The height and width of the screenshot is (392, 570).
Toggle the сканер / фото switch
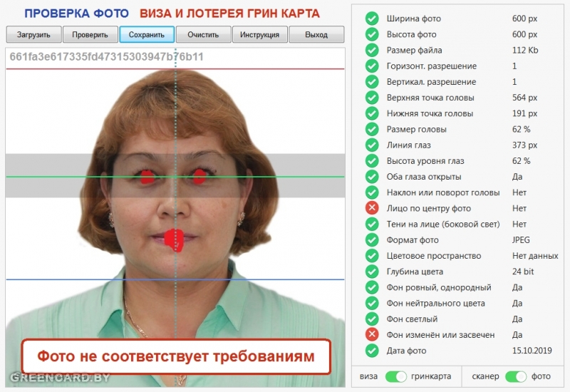516,376
